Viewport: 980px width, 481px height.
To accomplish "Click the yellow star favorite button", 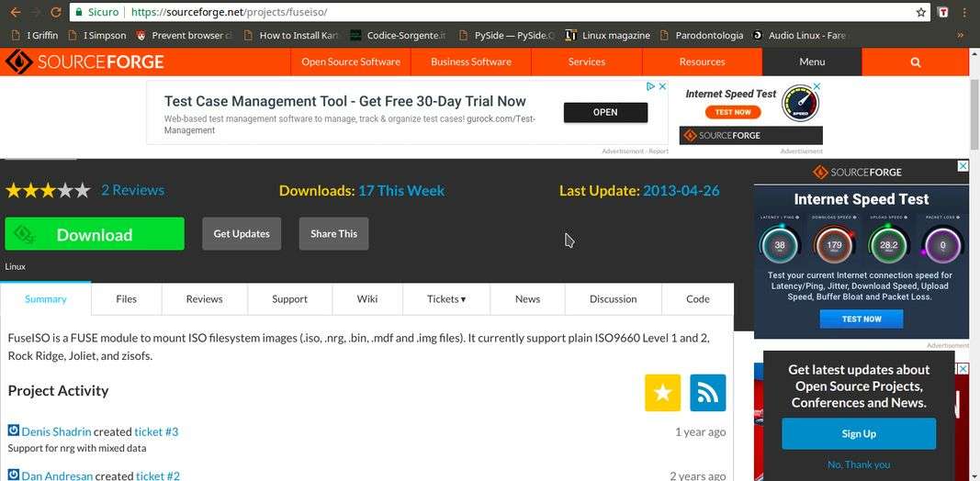I will pos(662,393).
